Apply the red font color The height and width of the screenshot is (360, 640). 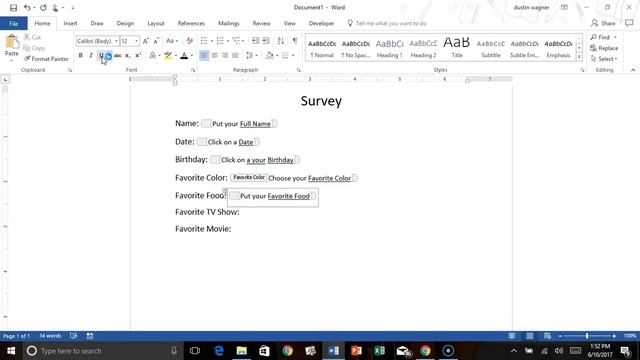184,56
